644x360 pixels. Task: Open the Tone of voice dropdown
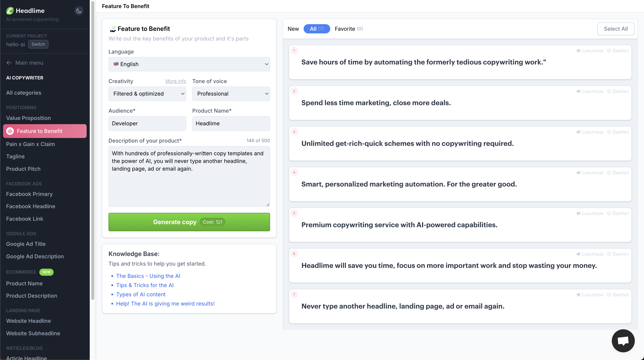pyautogui.click(x=231, y=94)
